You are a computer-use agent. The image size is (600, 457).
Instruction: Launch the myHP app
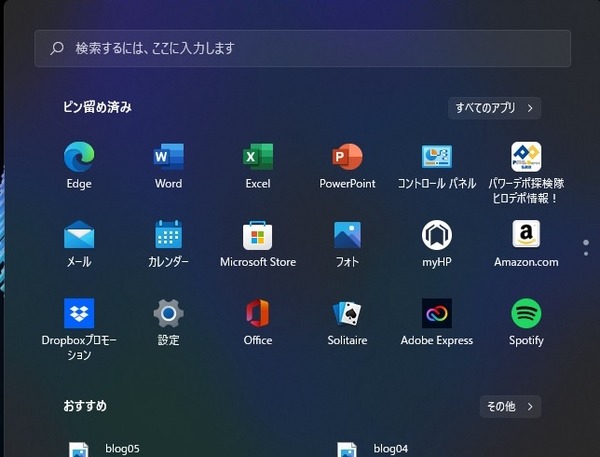pyautogui.click(x=437, y=244)
